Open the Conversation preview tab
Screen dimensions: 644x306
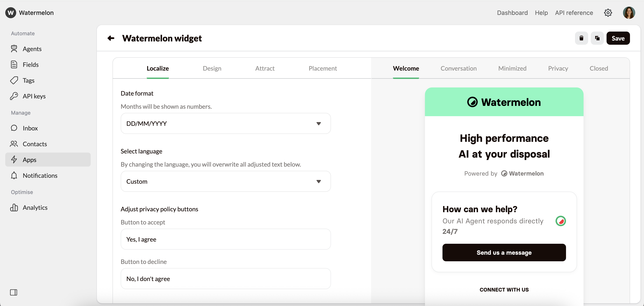tap(458, 68)
